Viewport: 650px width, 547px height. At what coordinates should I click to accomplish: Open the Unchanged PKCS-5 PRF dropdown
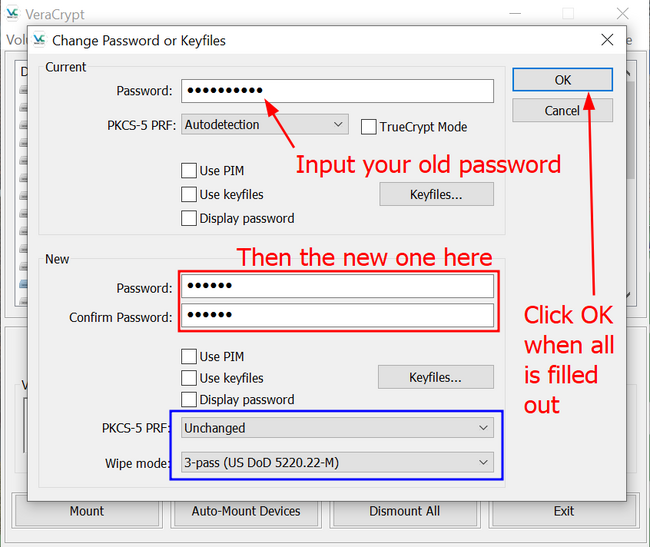337,428
